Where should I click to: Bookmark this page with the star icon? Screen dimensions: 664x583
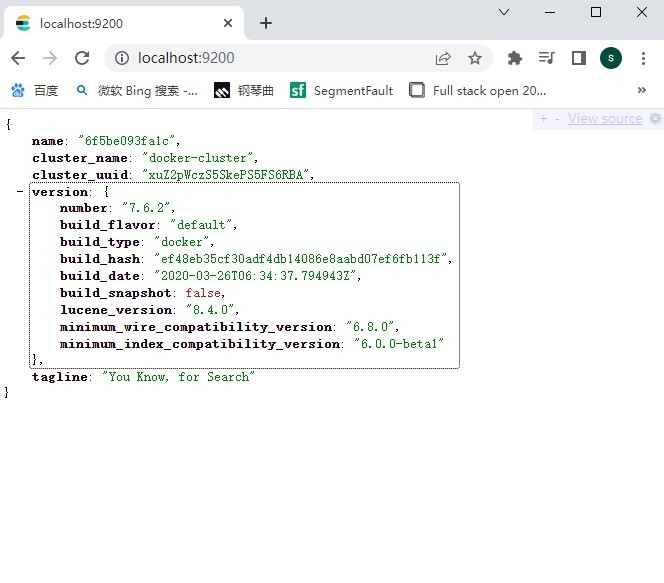tap(475, 58)
